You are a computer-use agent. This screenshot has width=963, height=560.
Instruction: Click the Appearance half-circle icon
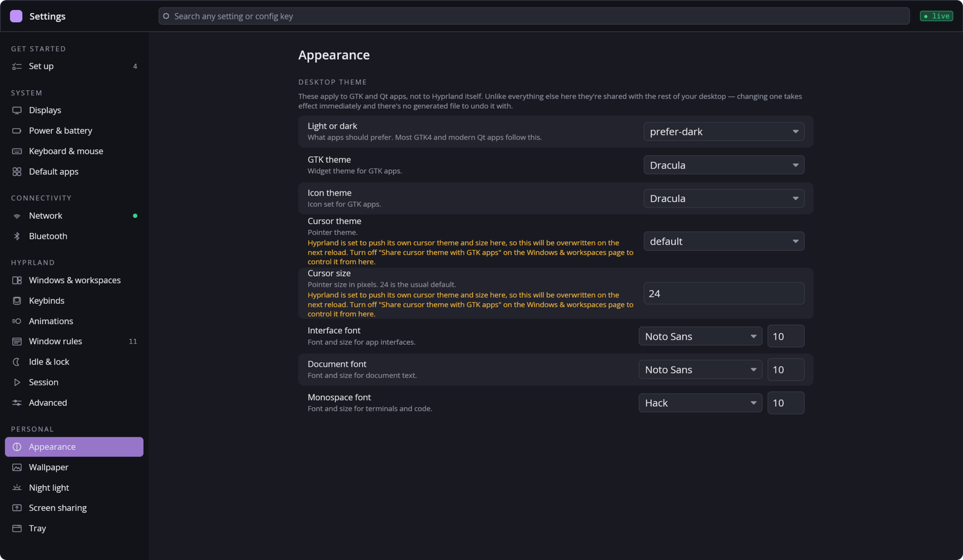click(17, 447)
